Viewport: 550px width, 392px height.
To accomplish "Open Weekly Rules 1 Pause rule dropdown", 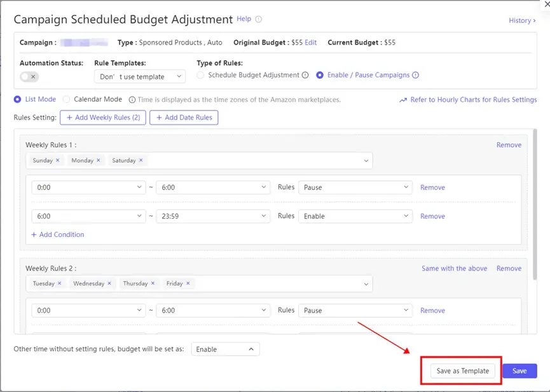I will click(355, 187).
